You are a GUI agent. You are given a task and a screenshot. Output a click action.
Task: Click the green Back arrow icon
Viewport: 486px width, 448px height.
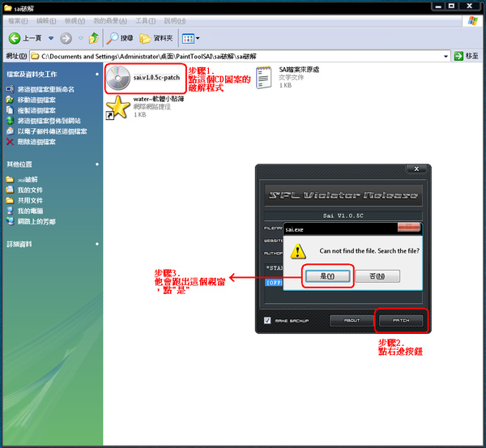coord(15,38)
